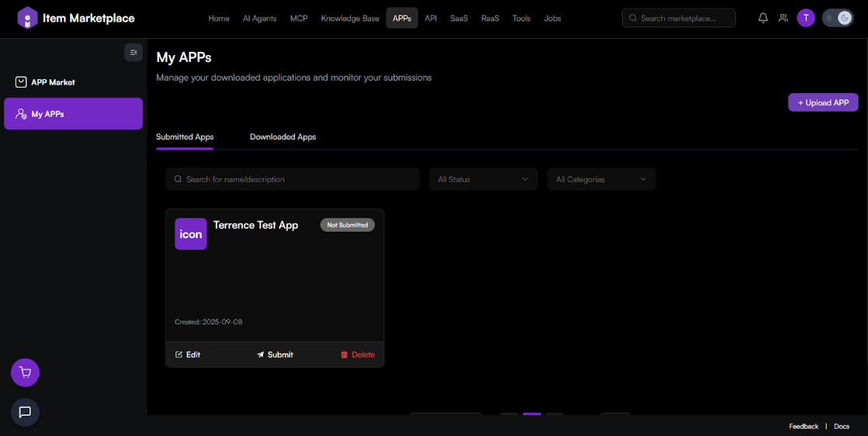Click the Terrence Test App icon thumbnail
The image size is (868, 436).
(x=190, y=234)
